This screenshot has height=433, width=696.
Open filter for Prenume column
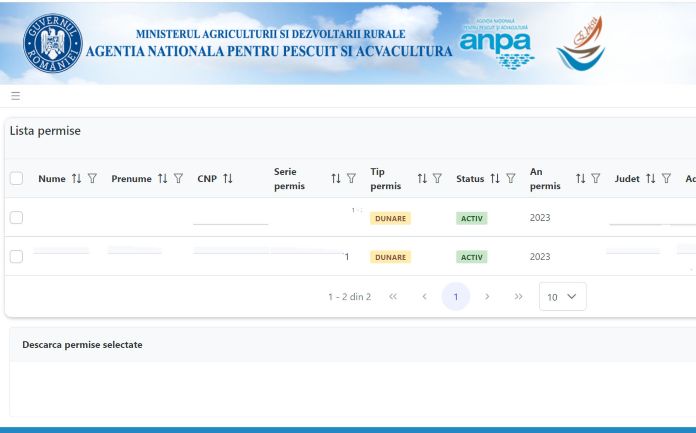click(179, 179)
